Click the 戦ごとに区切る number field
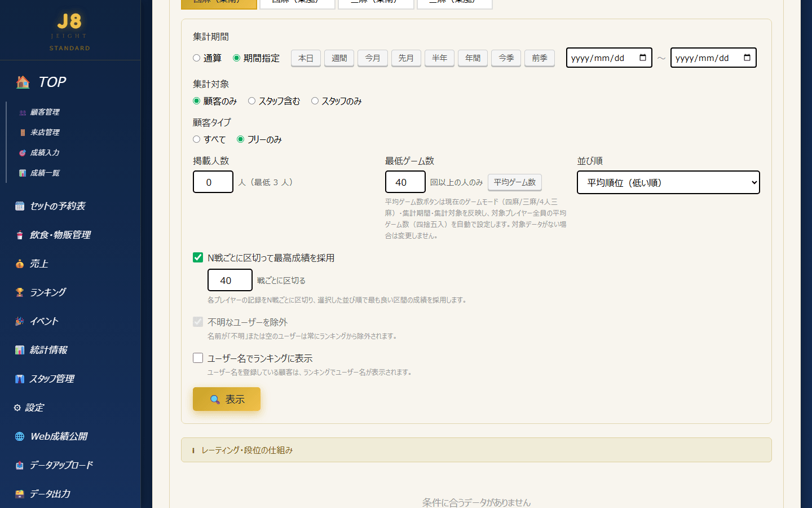The width and height of the screenshot is (812, 508). [x=230, y=280]
